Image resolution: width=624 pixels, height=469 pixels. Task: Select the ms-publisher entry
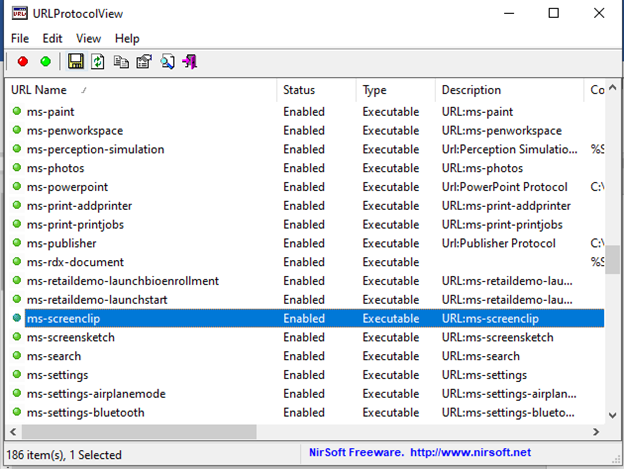pyautogui.click(x=61, y=243)
